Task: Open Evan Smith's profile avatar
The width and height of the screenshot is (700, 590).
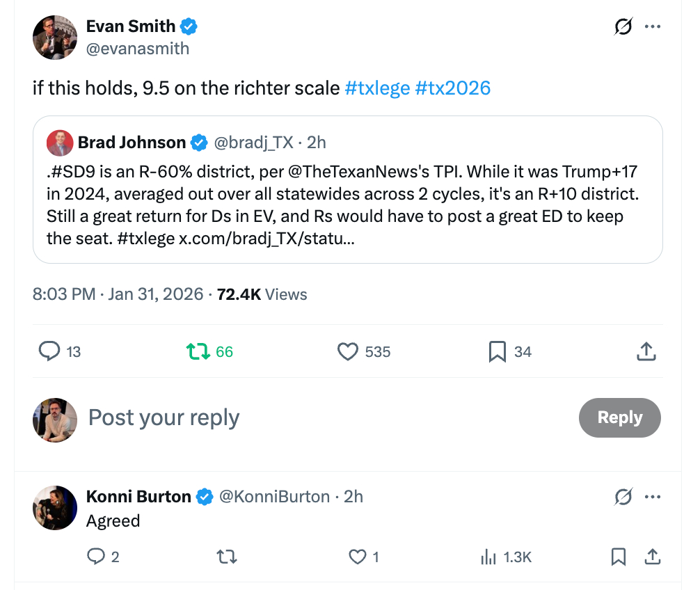Action: [54, 38]
